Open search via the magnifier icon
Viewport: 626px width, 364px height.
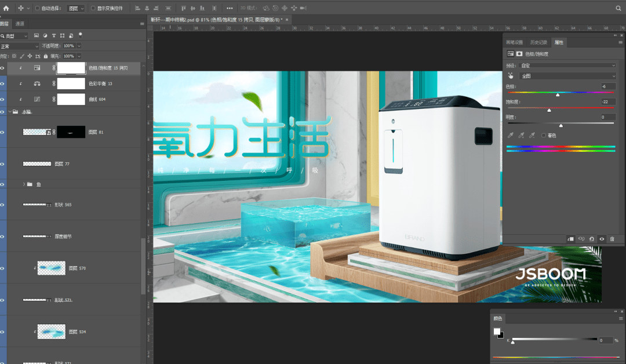(x=618, y=8)
